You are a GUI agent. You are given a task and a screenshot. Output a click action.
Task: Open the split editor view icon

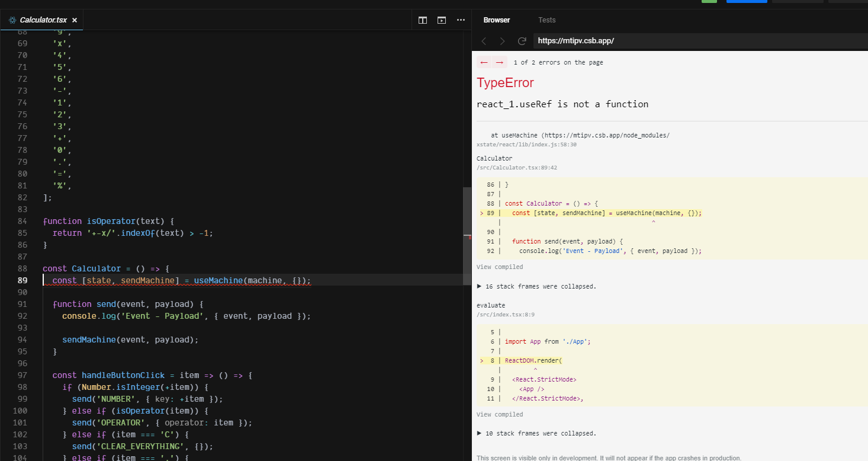pos(422,20)
